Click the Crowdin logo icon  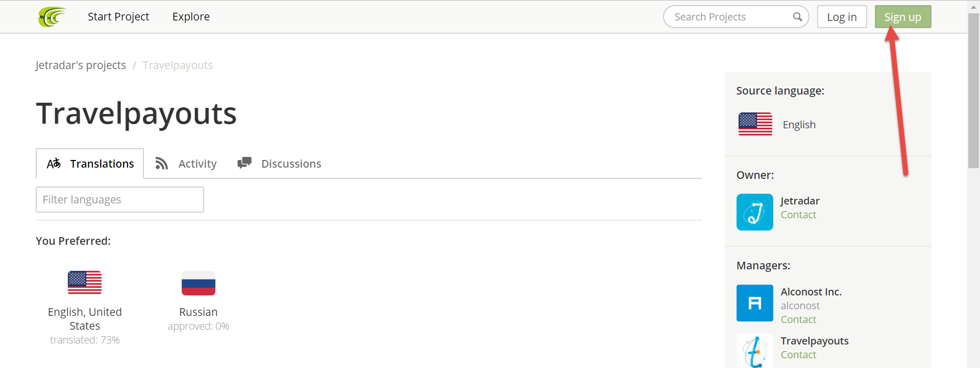[x=52, y=17]
